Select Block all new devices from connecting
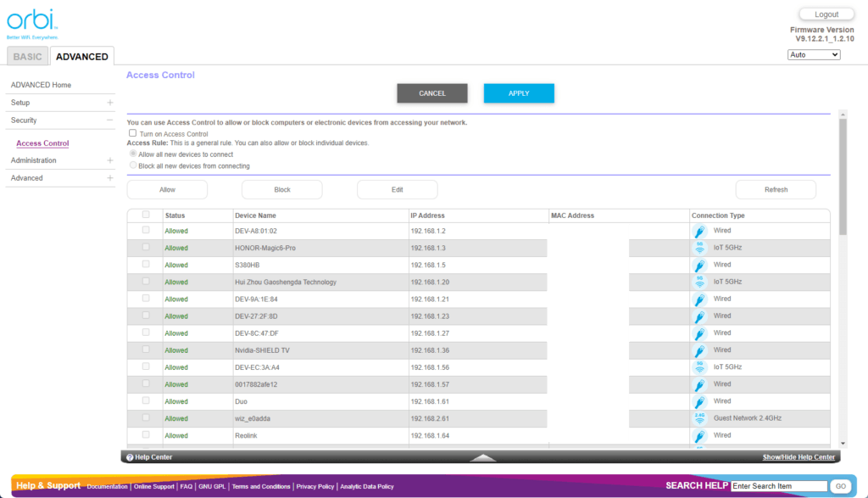This screenshot has height=498, width=868. (x=133, y=166)
